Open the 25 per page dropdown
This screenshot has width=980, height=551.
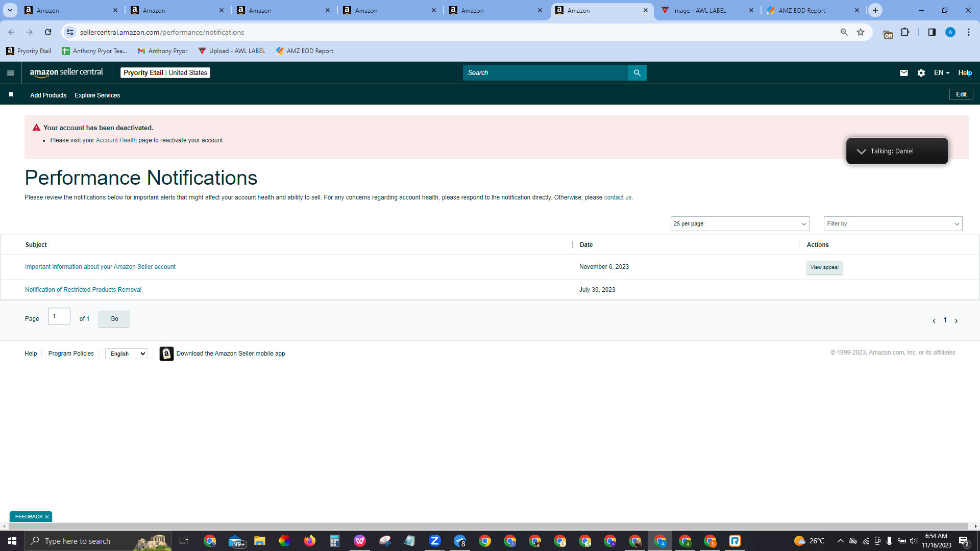point(740,223)
